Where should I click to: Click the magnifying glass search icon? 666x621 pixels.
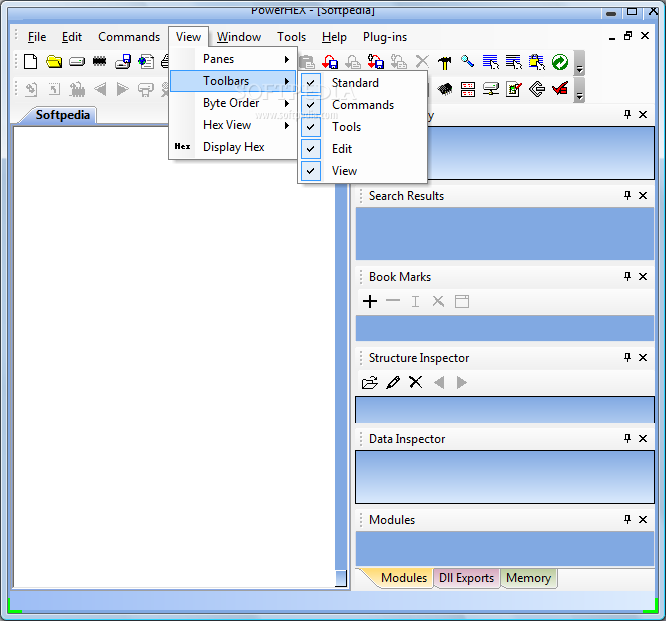click(467, 62)
